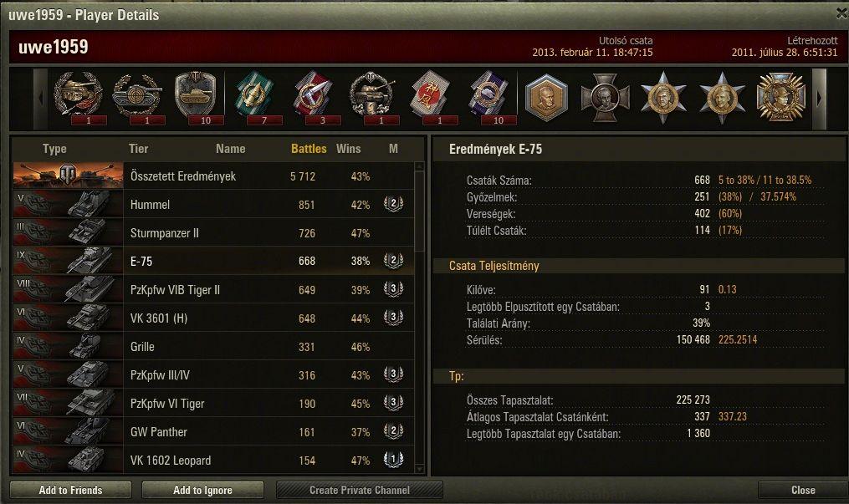The image size is (849, 504).
Task: Sort tank list by Tier column
Action: coord(139,149)
